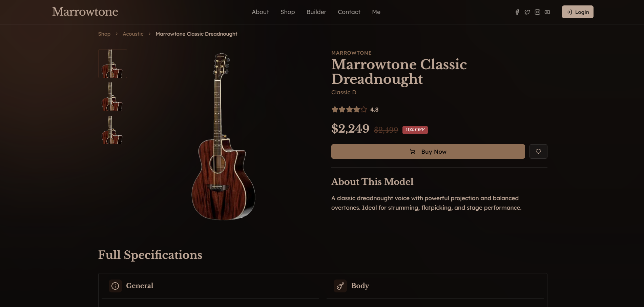Go to the Shop menu item
The width and height of the screenshot is (644, 307).
pos(288,12)
